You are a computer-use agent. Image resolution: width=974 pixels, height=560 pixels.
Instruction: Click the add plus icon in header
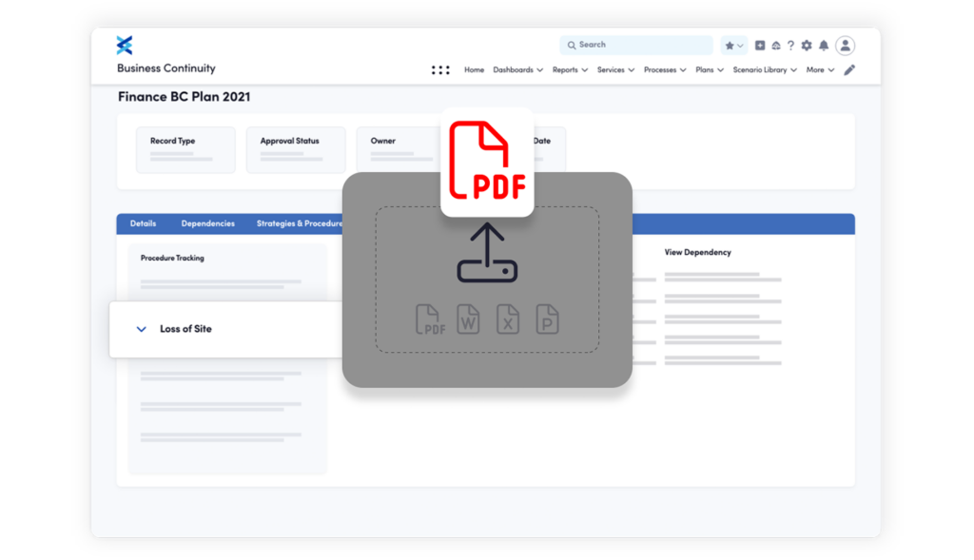click(760, 46)
